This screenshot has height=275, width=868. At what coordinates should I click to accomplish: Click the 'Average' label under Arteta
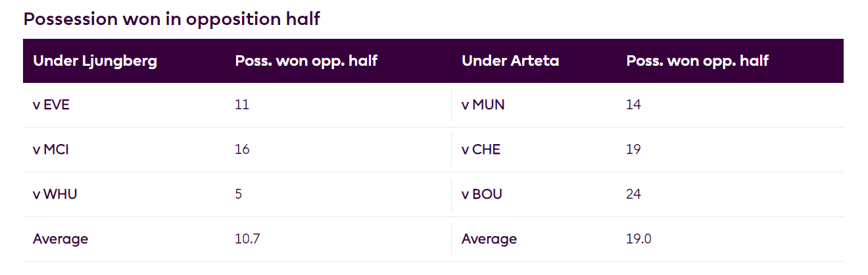pyautogui.click(x=489, y=239)
